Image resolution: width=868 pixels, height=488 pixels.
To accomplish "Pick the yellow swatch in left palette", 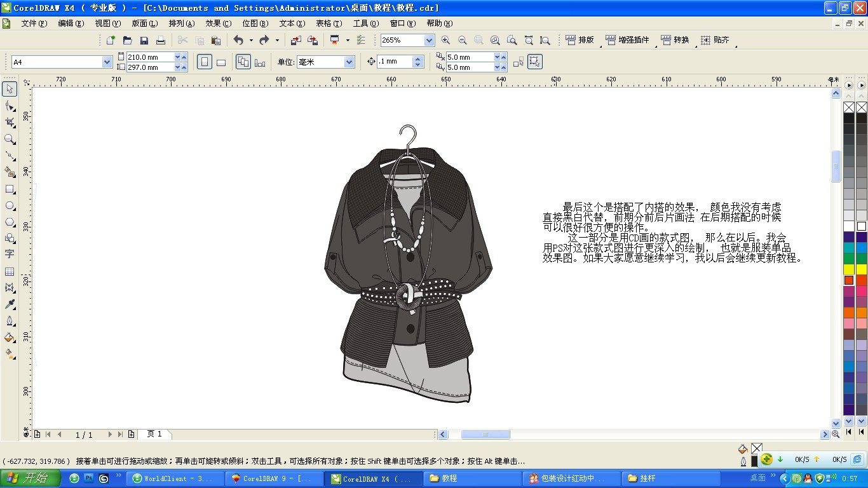I will tap(849, 269).
